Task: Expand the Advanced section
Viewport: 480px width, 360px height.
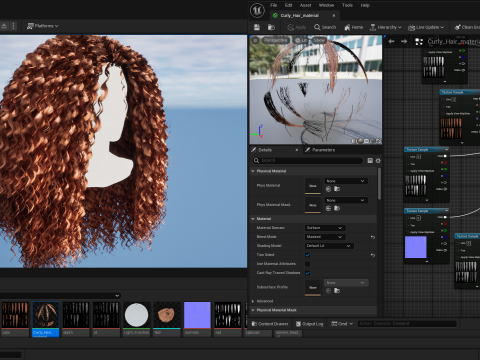Action: [253, 301]
